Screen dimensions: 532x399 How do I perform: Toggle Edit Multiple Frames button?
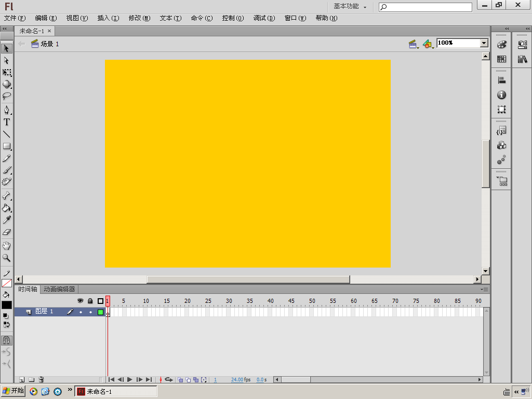(x=196, y=380)
